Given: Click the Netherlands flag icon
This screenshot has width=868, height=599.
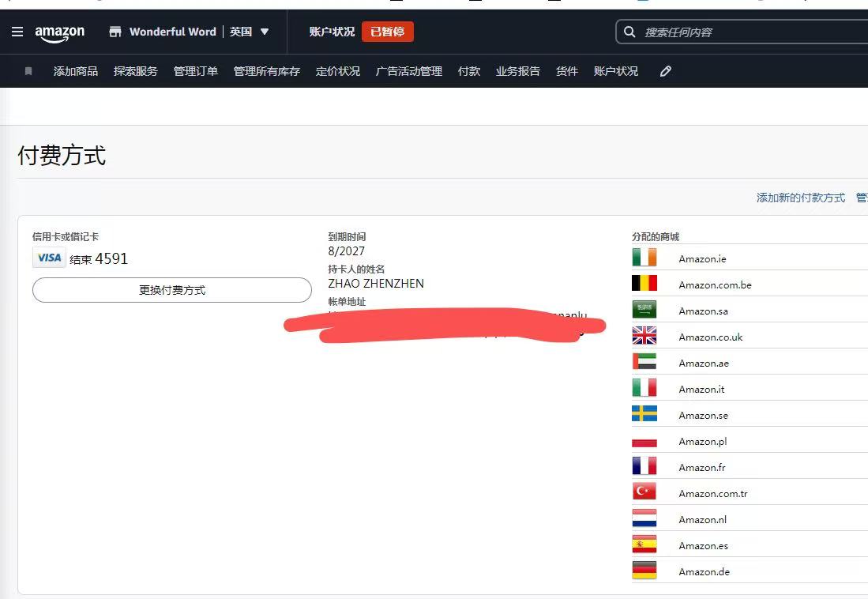Looking at the screenshot, I should [x=644, y=518].
